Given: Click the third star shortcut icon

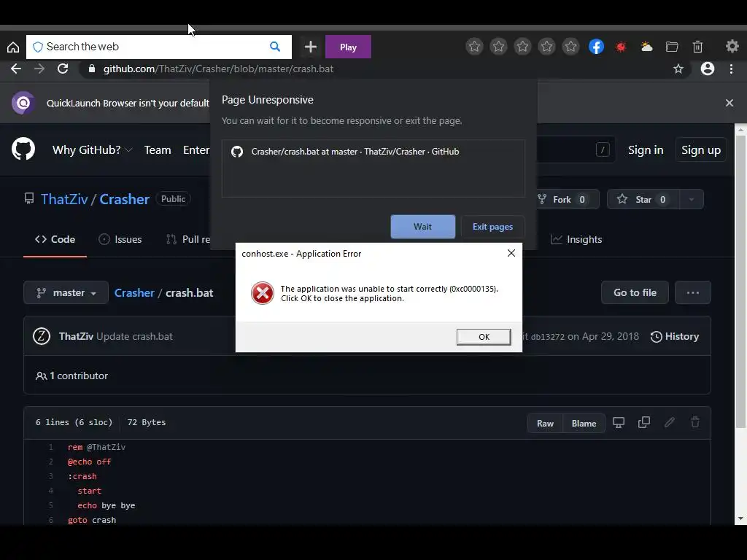Looking at the screenshot, I should coord(522,46).
